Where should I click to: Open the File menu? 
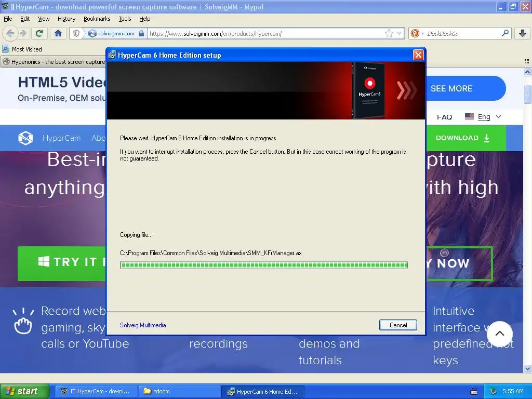(x=8, y=19)
